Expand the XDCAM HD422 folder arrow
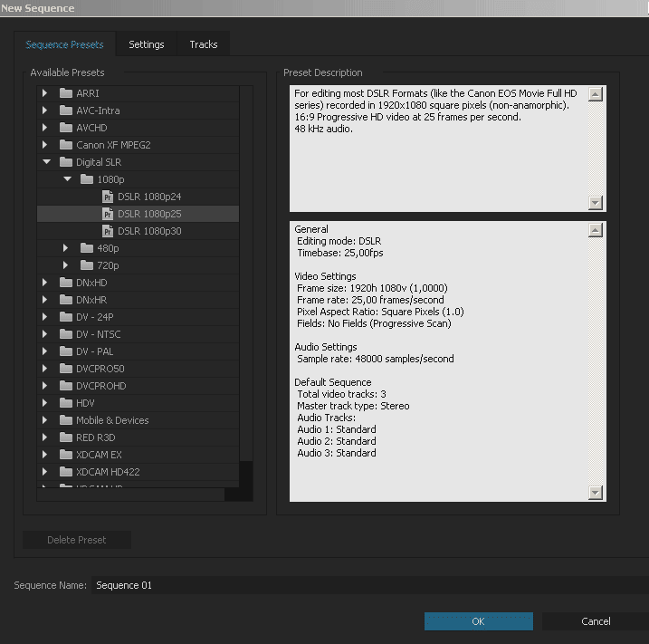The width and height of the screenshot is (649, 644). [x=44, y=472]
